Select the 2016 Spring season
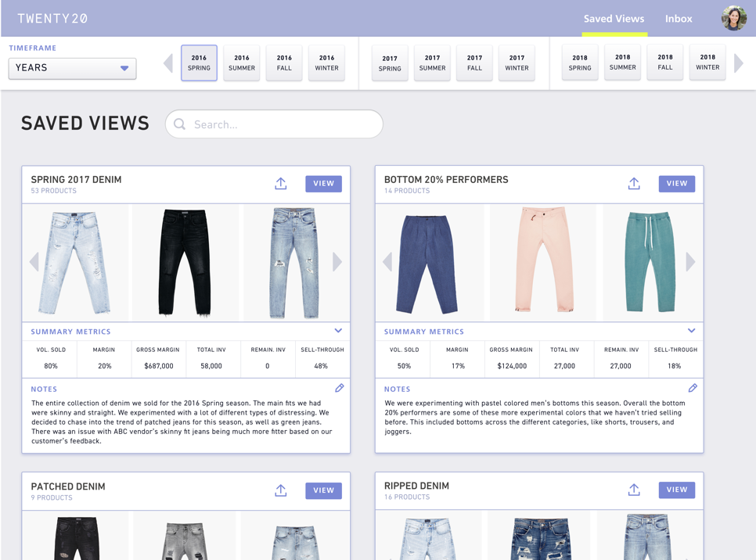This screenshot has width=756, height=560. click(199, 63)
